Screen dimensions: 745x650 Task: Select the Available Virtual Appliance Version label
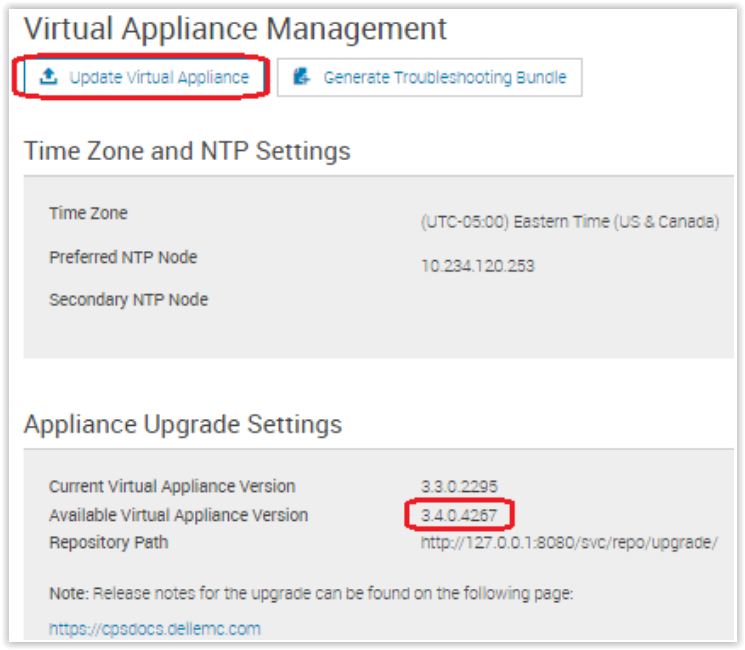pyautogui.click(x=178, y=515)
